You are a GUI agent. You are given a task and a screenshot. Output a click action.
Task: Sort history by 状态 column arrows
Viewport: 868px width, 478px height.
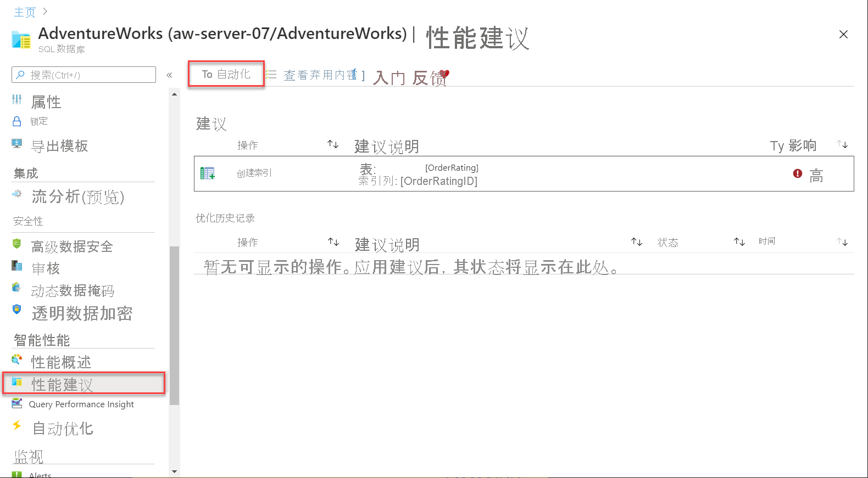(739, 241)
